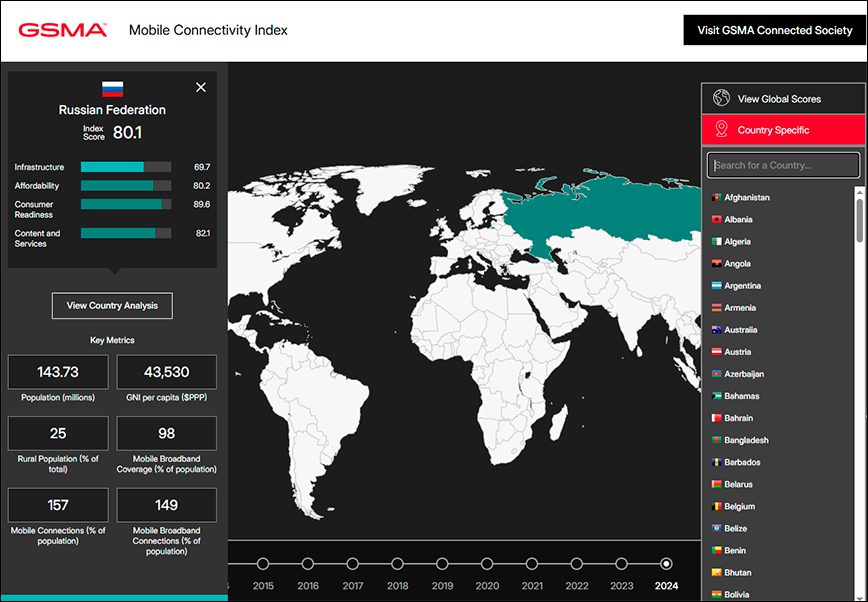Click the Infrastructure score bar
The height and width of the screenshot is (602, 868).
(126, 167)
